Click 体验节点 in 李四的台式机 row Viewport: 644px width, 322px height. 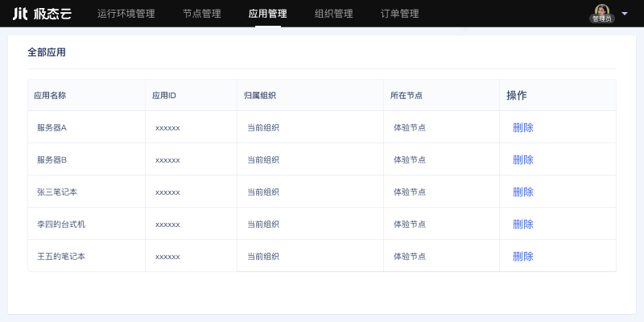[x=410, y=225]
